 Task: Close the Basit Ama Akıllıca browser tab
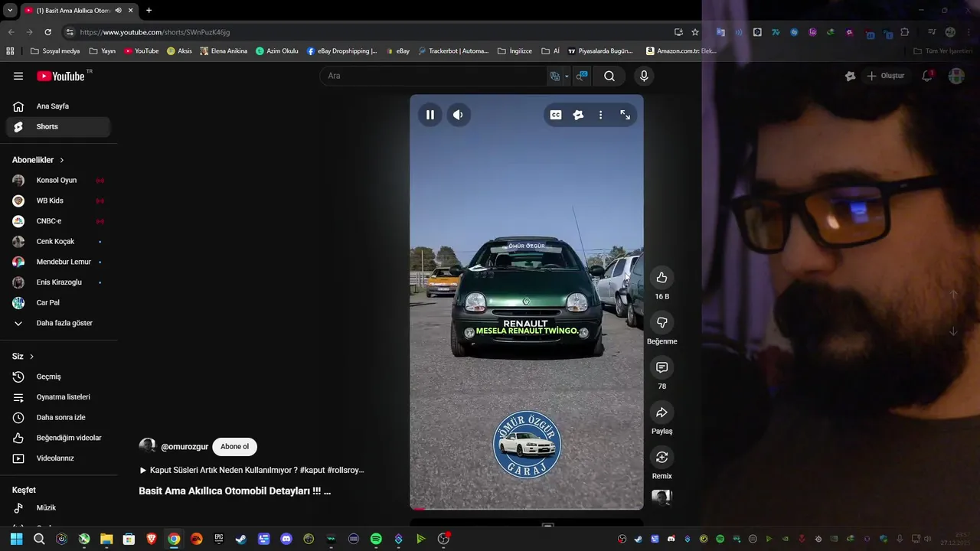131,11
